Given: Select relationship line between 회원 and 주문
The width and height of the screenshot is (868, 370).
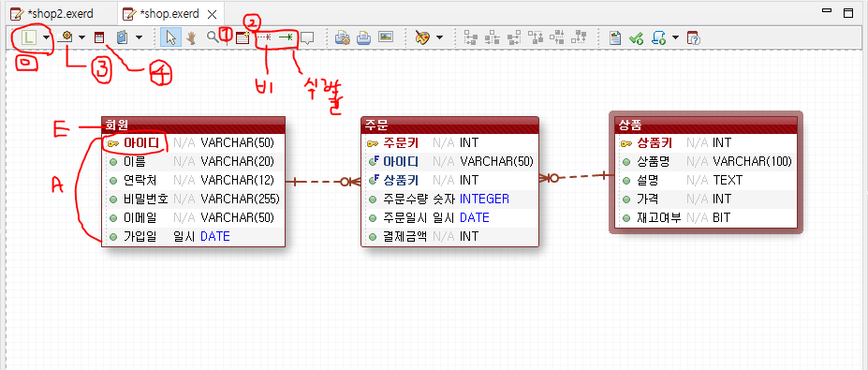Looking at the screenshot, I should click(323, 181).
